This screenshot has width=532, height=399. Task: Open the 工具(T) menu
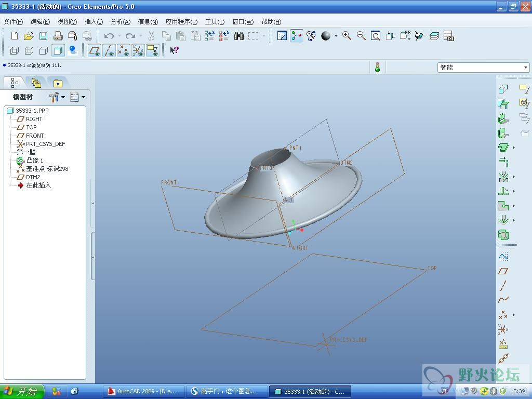tap(215, 22)
